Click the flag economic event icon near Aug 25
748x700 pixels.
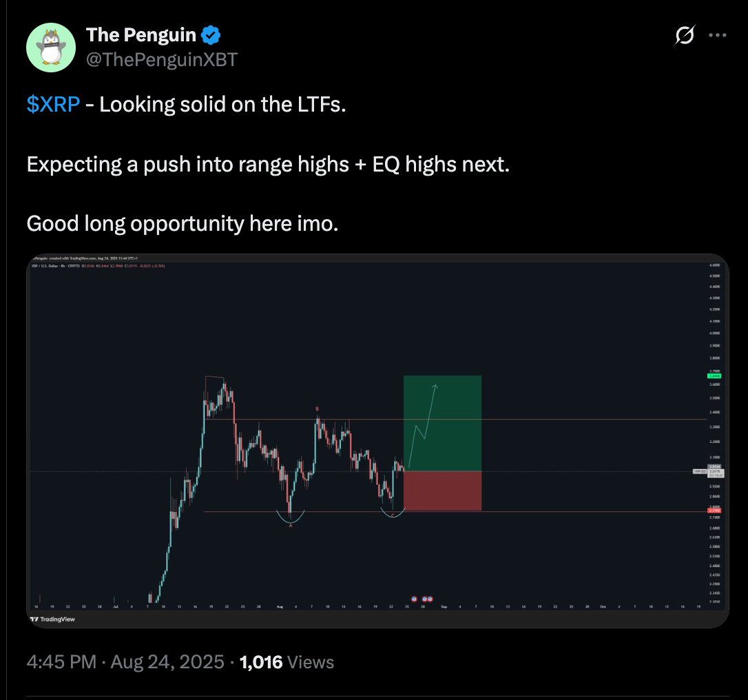tap(413, 599)
